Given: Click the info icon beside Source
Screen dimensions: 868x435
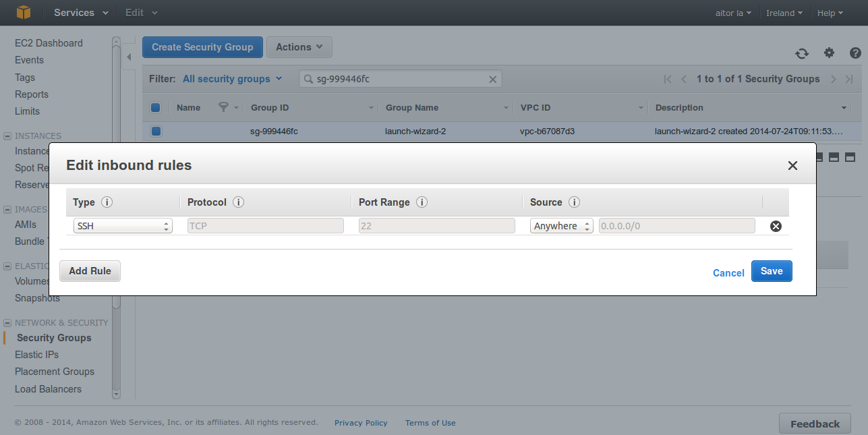Looking at the screenshot, I should (574, 202).
